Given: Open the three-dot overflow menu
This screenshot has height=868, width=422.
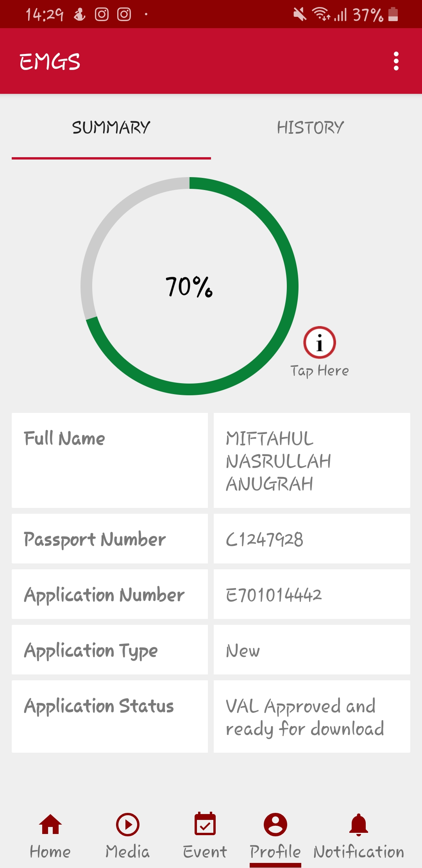Looking at the screenshot, I should click(x=396, y=61).
